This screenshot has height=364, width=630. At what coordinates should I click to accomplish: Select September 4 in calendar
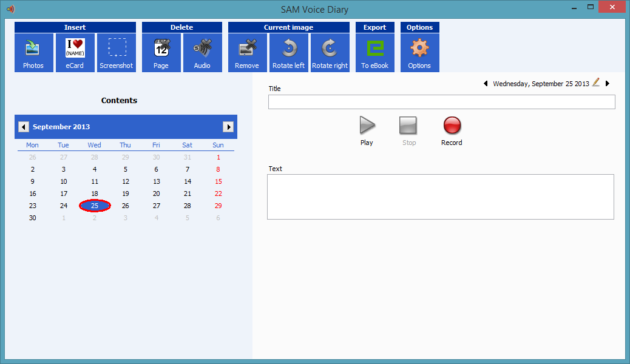point(95,169)
